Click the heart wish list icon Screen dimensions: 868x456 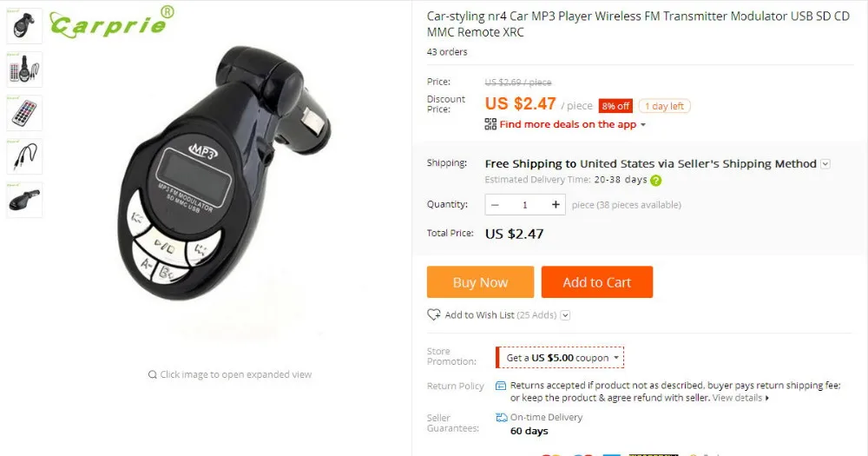[x=433, y=314]
